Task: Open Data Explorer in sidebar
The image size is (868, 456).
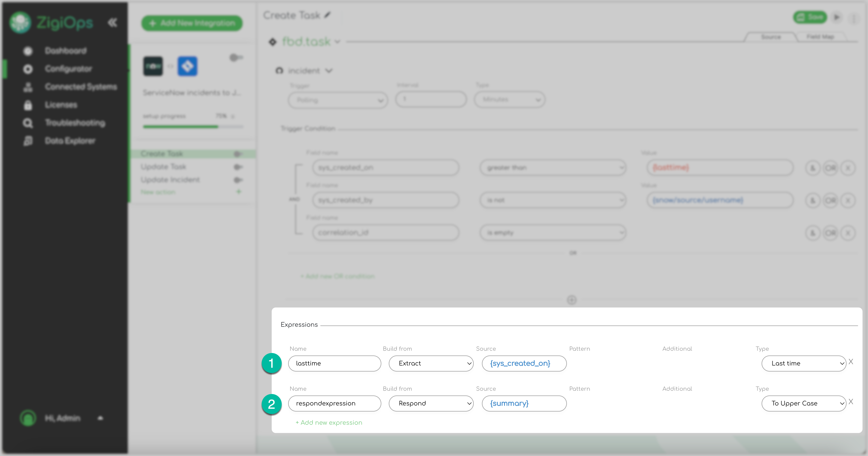Action: click(x=70, y=141)
